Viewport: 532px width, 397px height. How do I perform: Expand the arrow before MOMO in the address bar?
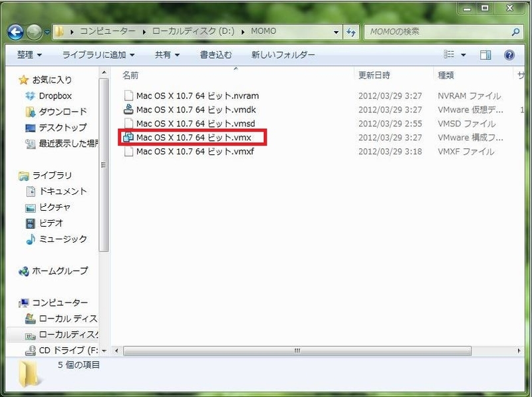click(243, 32)
